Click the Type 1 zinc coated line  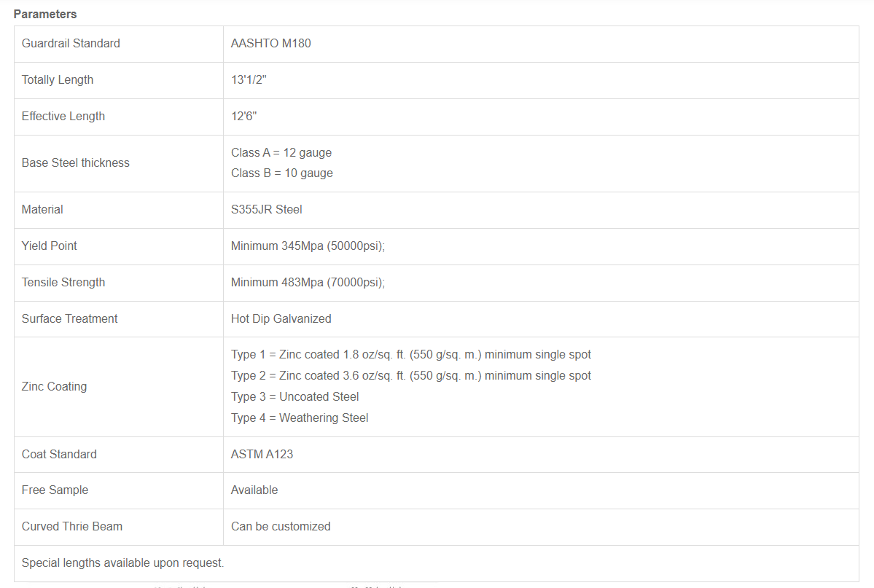[x=410, y=354]
